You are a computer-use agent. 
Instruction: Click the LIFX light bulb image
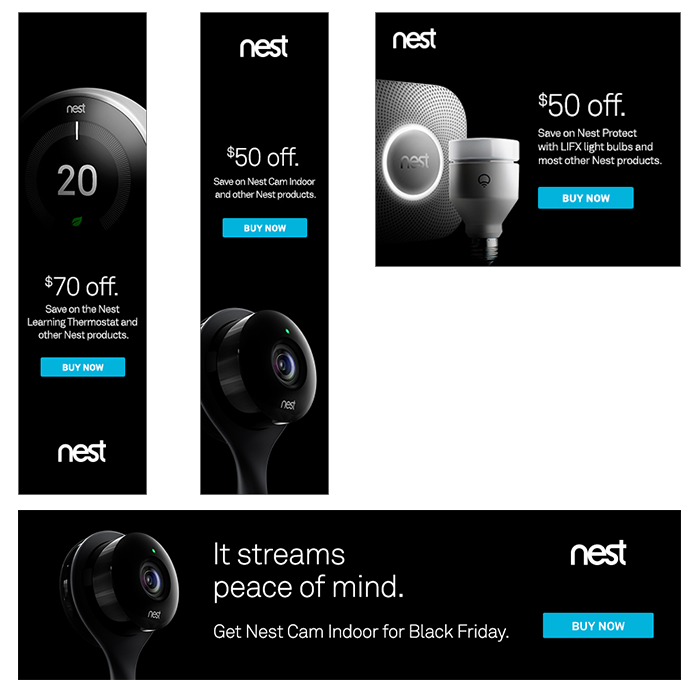click(x=484, y=196)
